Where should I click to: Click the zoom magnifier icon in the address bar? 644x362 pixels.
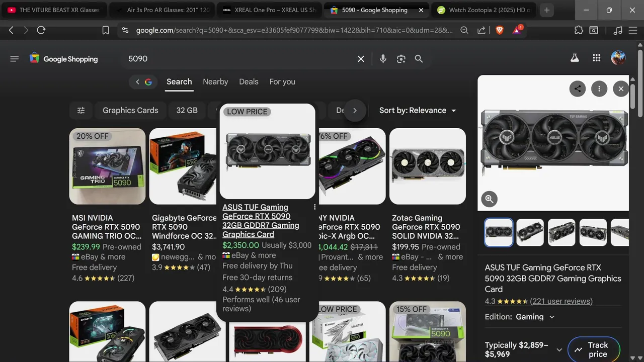pyautogui.click(x=464, y=30)
